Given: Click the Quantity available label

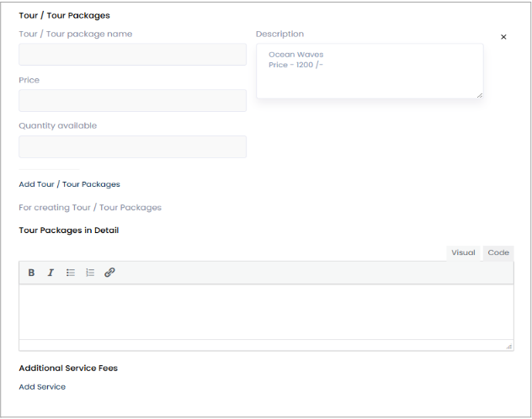Looking at the screenshot, I should tap(57, 125).
